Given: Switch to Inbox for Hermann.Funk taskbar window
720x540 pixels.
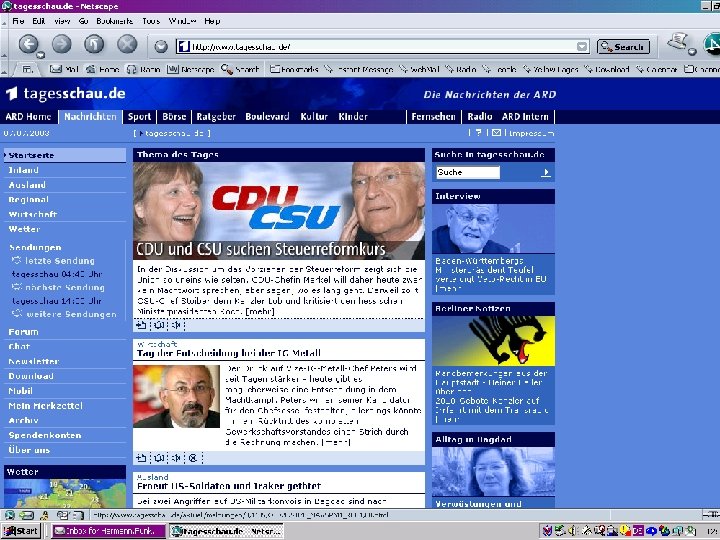Looking at the screenshot, I should click(x=108, y=531).
